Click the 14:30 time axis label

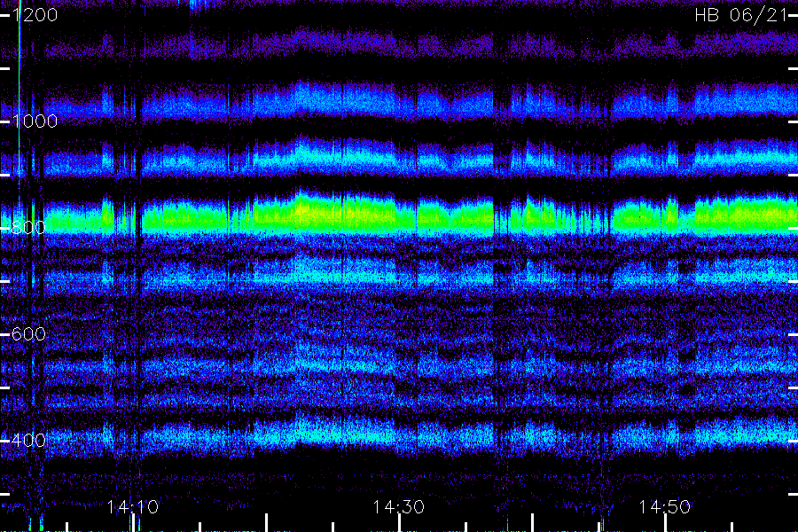click(x=398, y=507)
